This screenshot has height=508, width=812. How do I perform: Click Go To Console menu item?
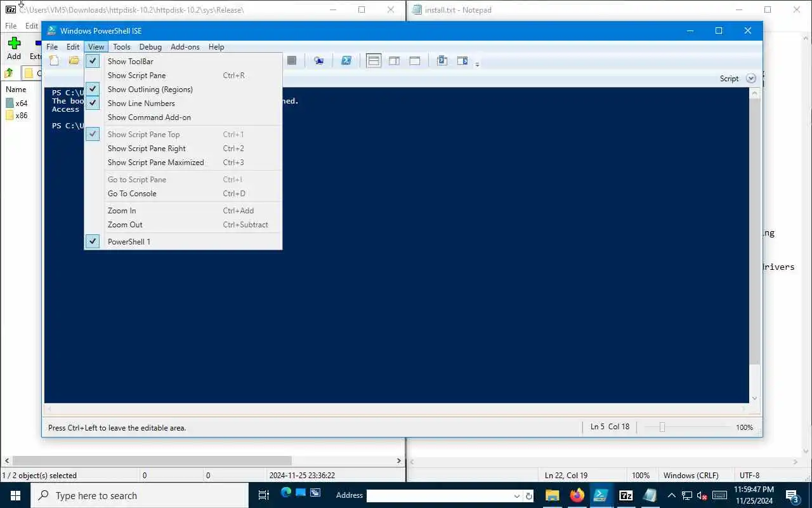tap(183, 194)
